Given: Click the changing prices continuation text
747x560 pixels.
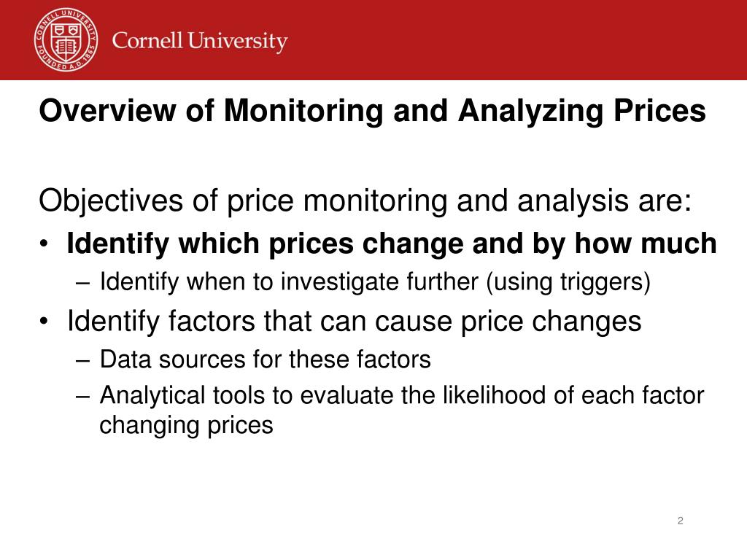Looking at the screenshot, I should point(186,425).
